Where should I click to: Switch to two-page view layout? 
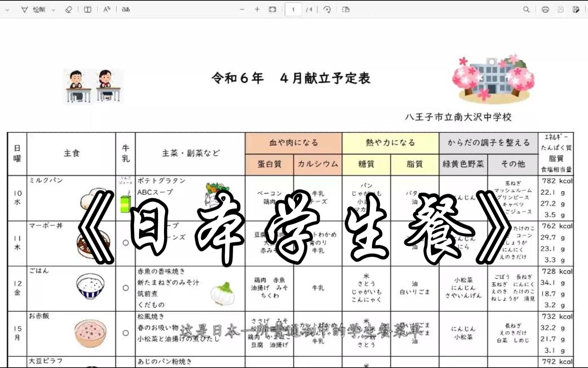[x=346, y=10]
